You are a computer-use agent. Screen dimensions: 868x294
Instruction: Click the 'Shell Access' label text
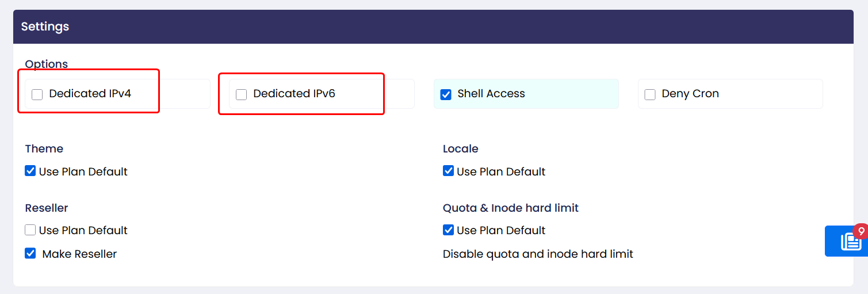pyautogui.click(x=491, y=94)
